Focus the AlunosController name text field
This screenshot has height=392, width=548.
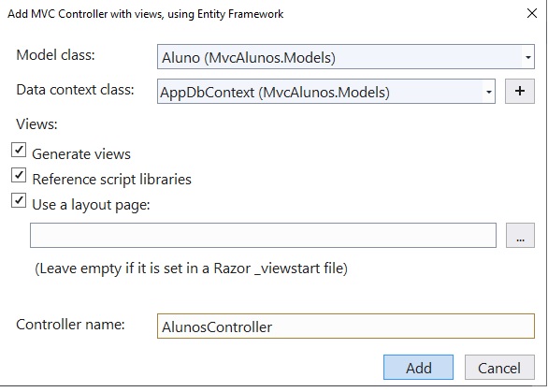(x=346, y=326)
